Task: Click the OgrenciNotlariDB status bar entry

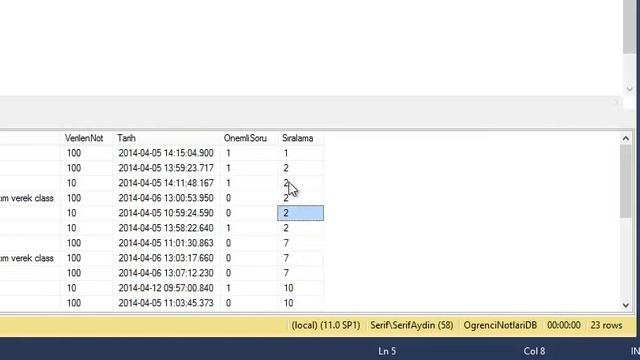Action: [500, 326]
